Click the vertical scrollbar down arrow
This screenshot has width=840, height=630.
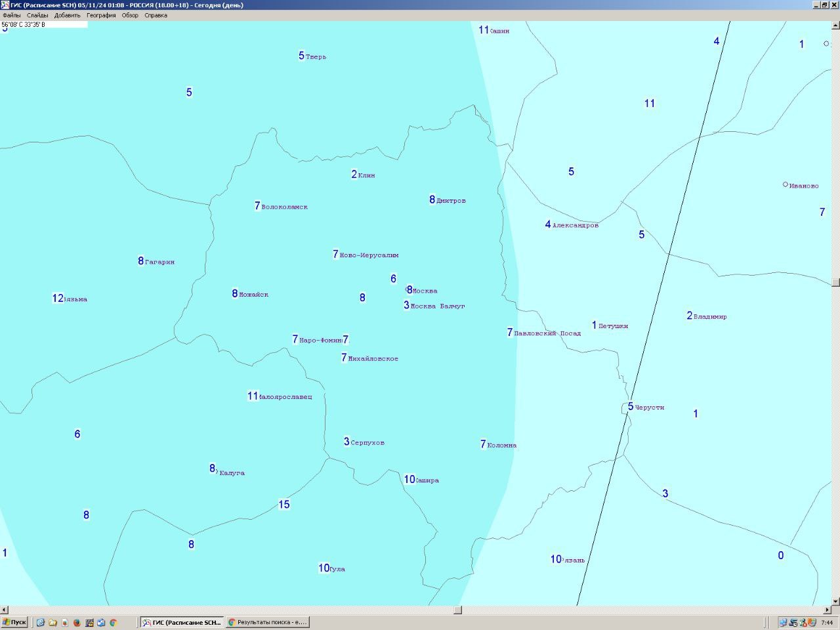coord(835,601)
